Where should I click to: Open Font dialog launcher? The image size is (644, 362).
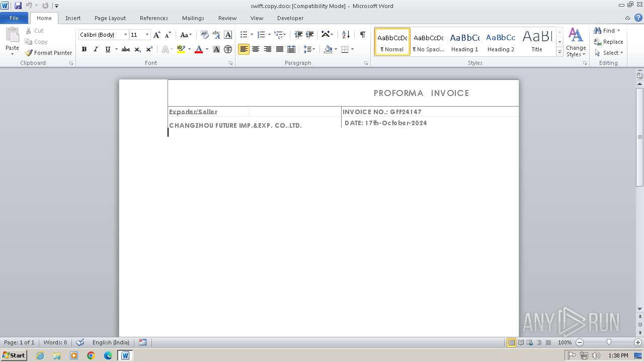coord(231,63)
